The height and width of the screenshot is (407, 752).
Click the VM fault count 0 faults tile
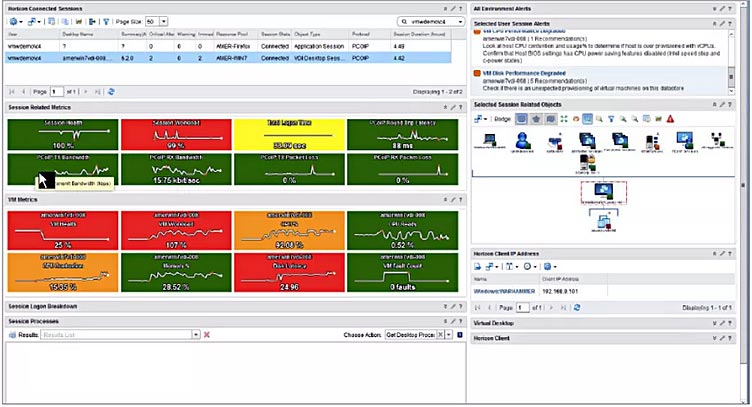pos(402,272)
